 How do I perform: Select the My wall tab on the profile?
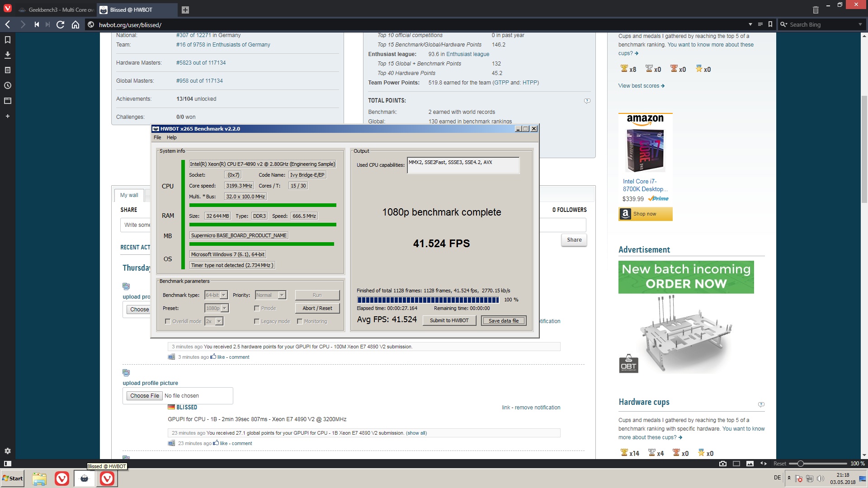(x=129, y=195)
